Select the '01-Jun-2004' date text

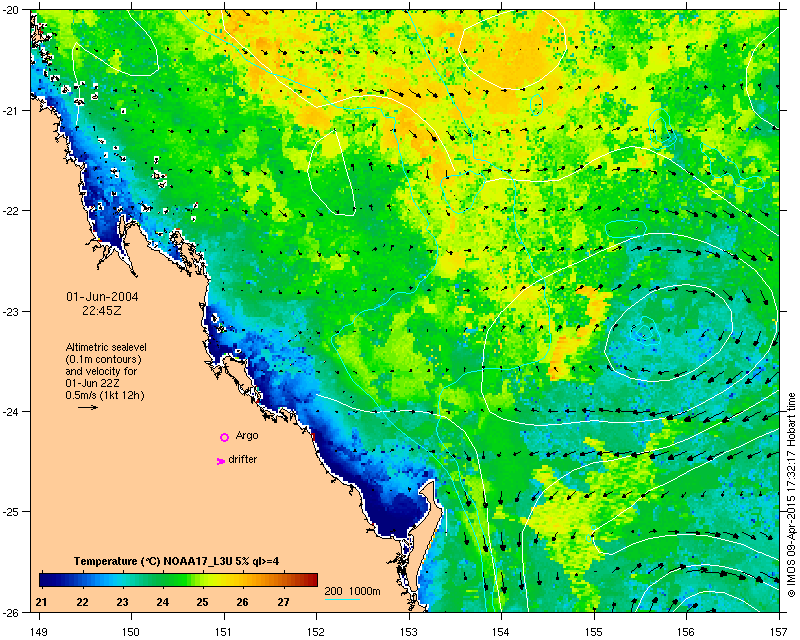[102, 297]
